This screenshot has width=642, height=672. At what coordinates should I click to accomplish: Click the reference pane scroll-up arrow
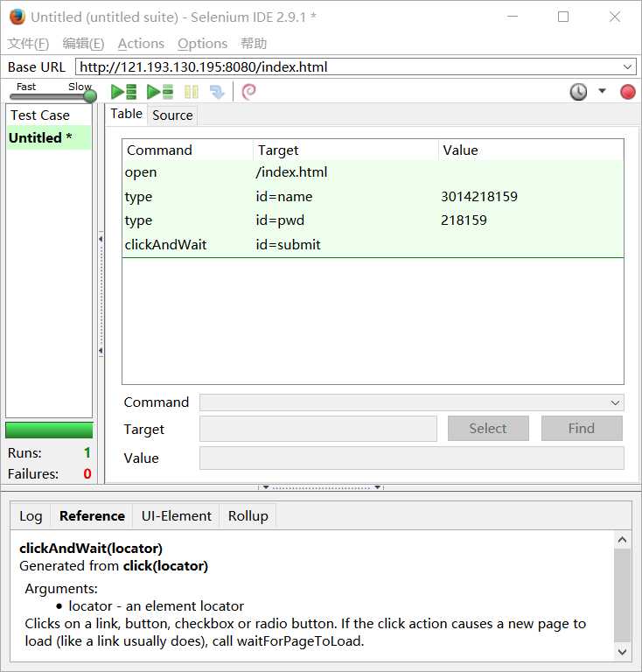click(x=622, y=540)
